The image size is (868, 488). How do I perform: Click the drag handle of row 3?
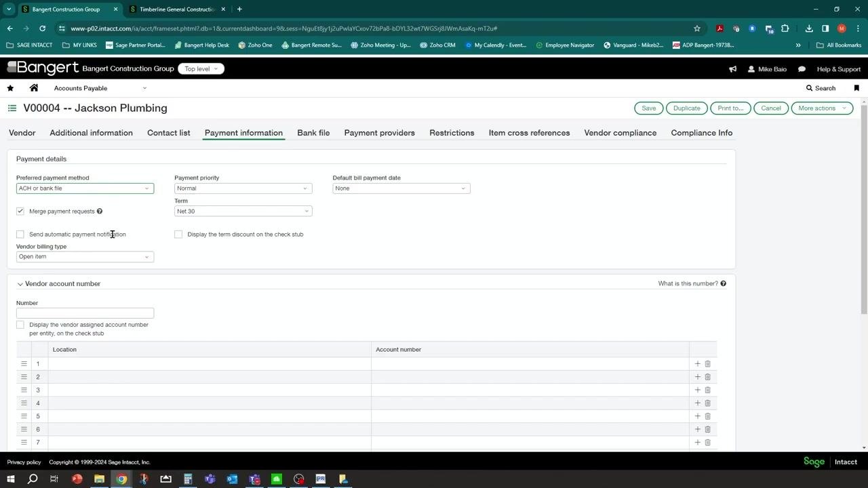[24, 390]
